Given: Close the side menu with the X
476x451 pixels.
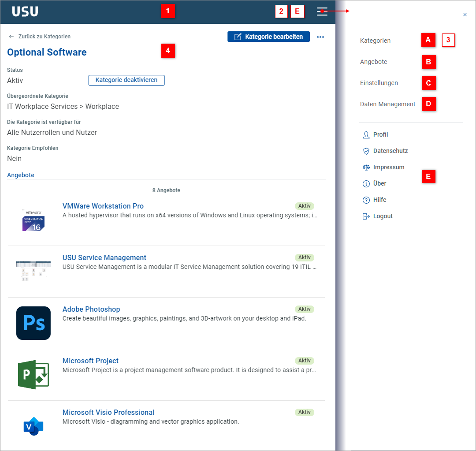Looking at the screenshot, I should pyautogui.click(x=465, y=15).
